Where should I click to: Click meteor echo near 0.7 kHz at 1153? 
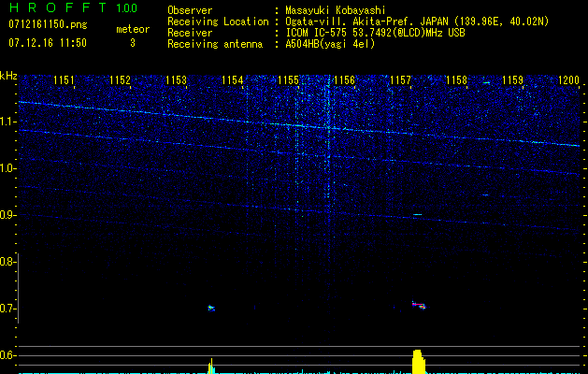211,309
